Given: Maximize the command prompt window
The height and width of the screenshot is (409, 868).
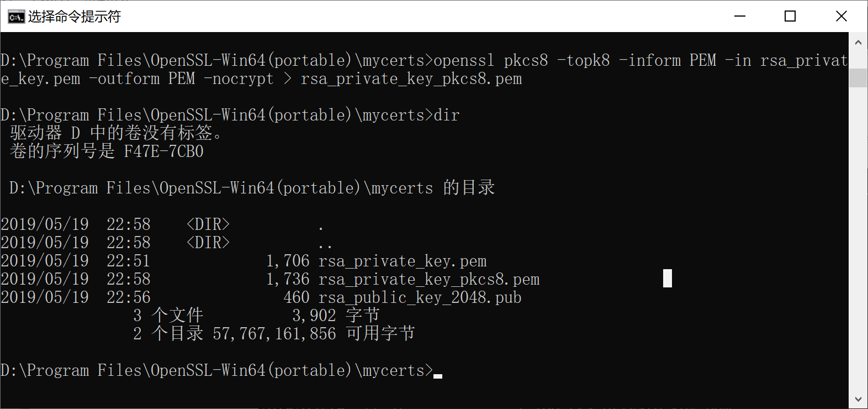Looking at the screenshot, I should click(790, 16).
